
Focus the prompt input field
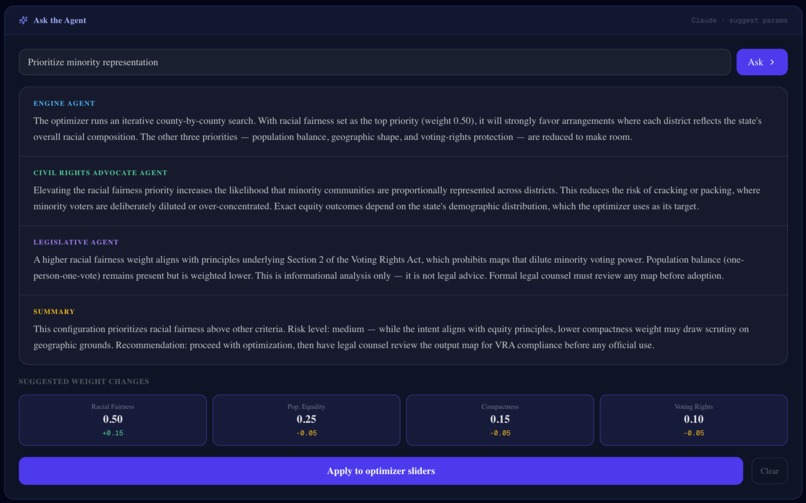pyautogui.click(x=375, y=62)
